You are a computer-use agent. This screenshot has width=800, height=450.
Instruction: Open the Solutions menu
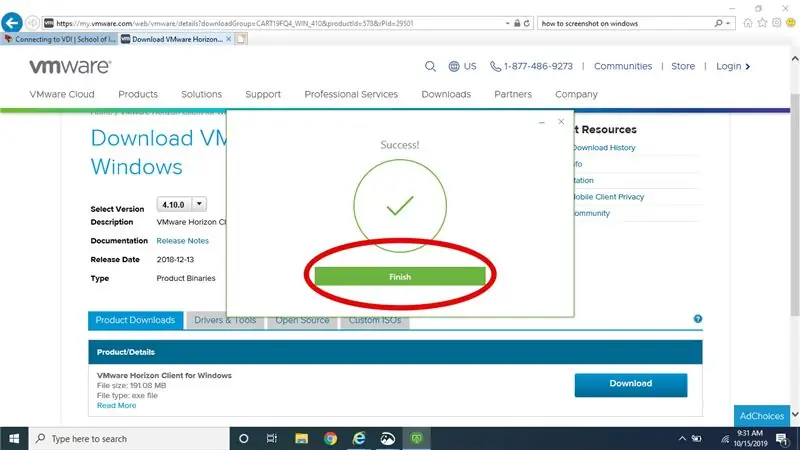[x=202, y=94]
